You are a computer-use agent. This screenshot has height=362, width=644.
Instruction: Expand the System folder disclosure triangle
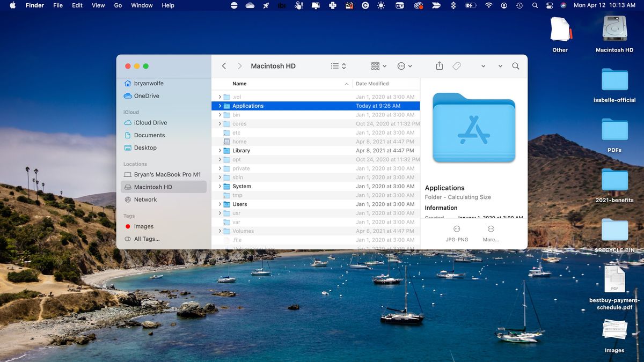pyautogui.click(x=219, y=186)
